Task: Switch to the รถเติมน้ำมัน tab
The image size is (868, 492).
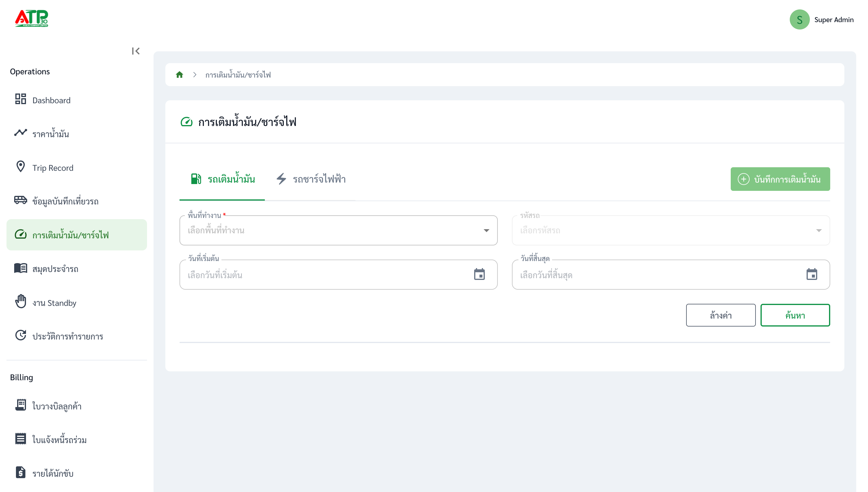Action: pyautogui.click(x=222, y=179)
